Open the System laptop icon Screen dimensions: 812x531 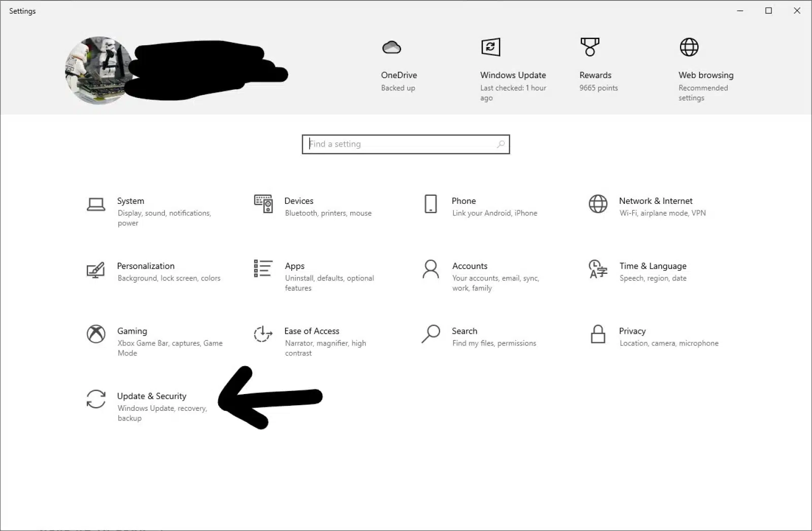tap(96, 204)
